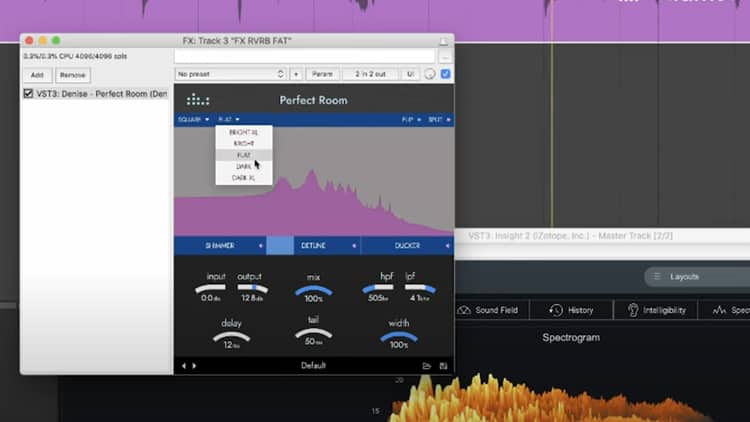Click the delay slider arc
The image size is (750, 422).
click(x=231, y=336)
